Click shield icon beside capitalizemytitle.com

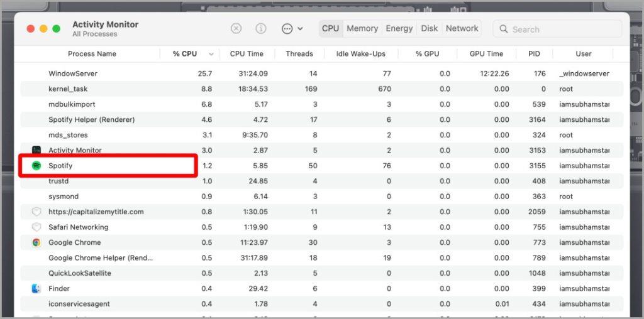pyautogui.click(x=36, y=212)
